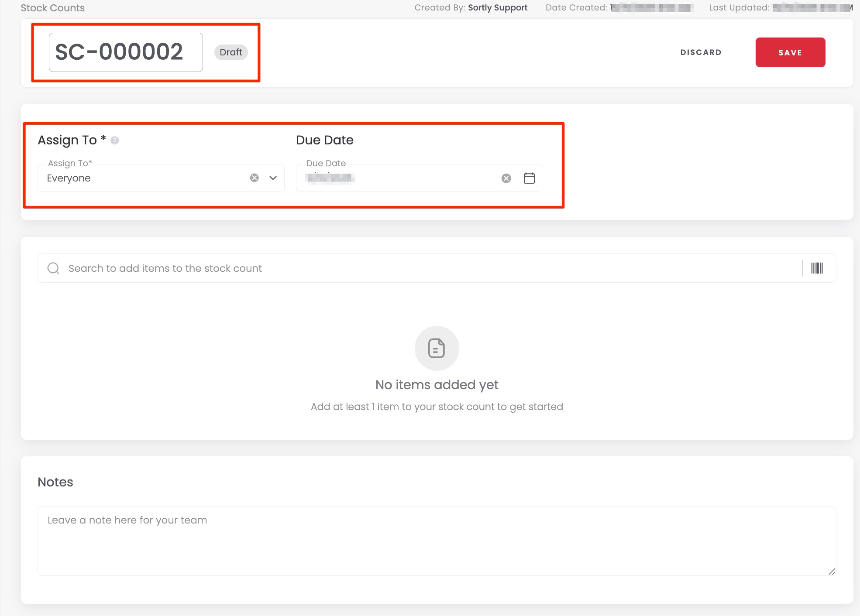Clear the Due Date field value
This screenshot has height=616, width=860.
click(x=506, y=178)
